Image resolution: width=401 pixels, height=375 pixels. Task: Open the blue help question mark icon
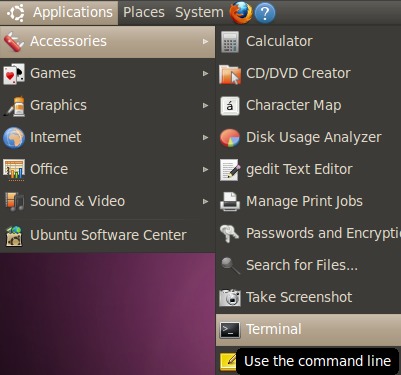(265, 13)
